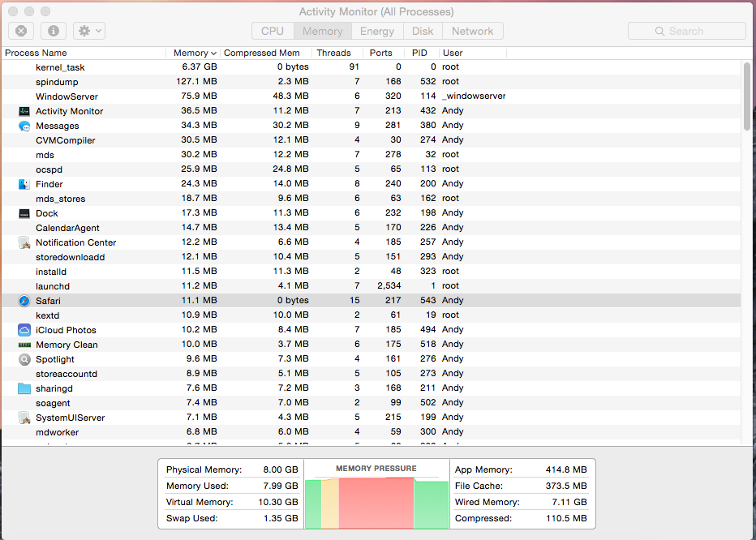Click the _windowserver user cell

click(474, 96)
